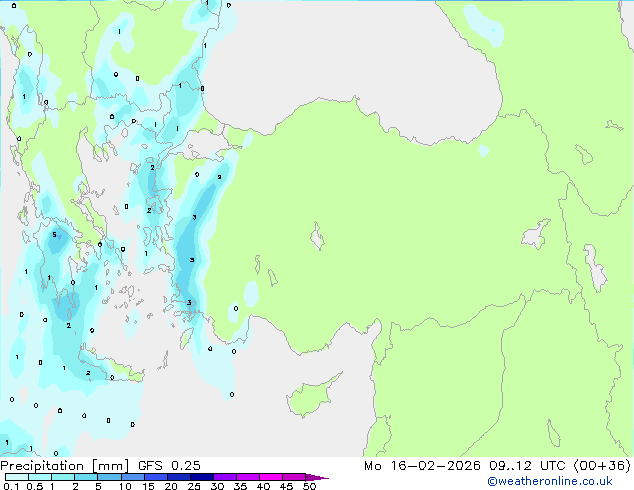
Task: Click the '20' legend scale label
Action: pos(171,486)
